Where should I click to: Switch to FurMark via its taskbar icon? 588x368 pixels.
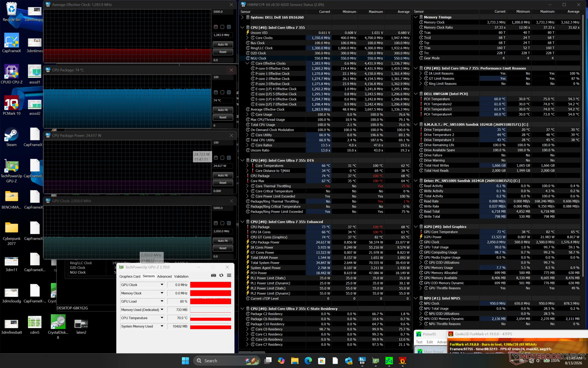[402, 361]
